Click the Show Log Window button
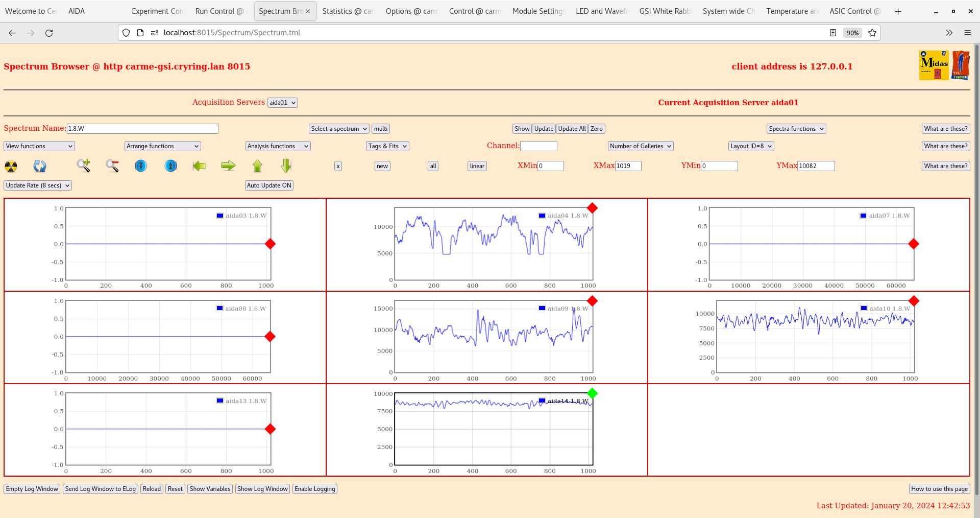Image resolution: width=980 pixels, height=518 pixels. pyautogui.click(x=262, y=489)
